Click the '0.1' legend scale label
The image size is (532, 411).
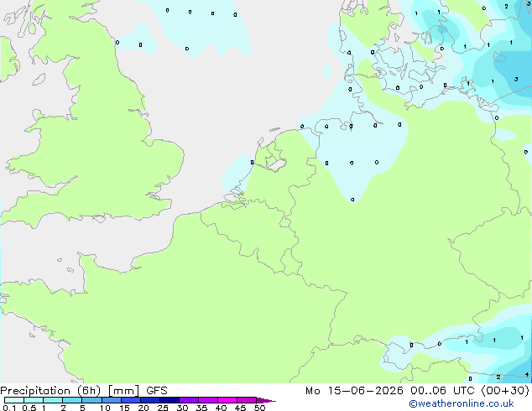click(9, 408)
